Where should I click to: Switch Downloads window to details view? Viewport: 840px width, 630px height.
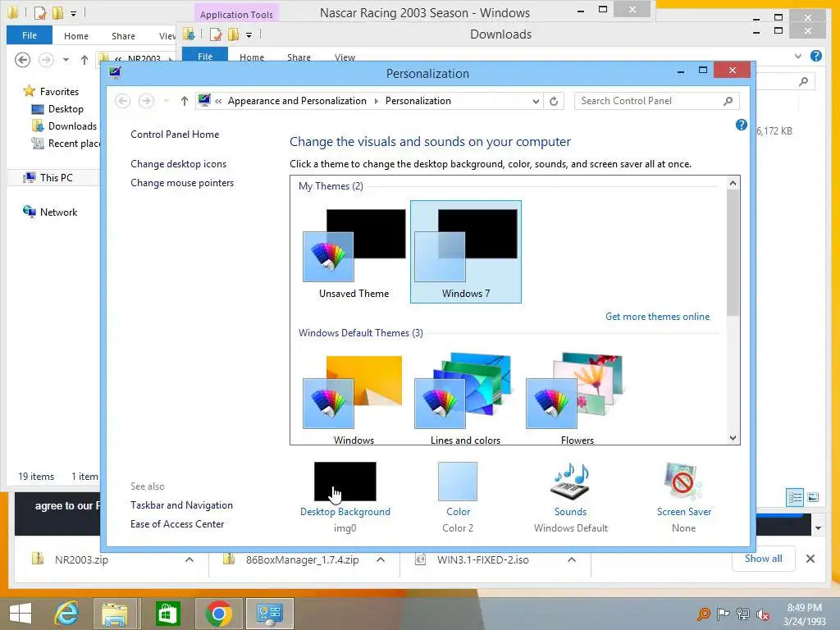(x=795, y=497)
